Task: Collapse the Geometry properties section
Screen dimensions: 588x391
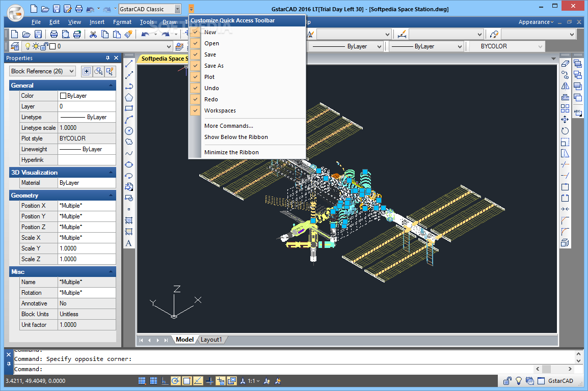Action: [111, 195]
